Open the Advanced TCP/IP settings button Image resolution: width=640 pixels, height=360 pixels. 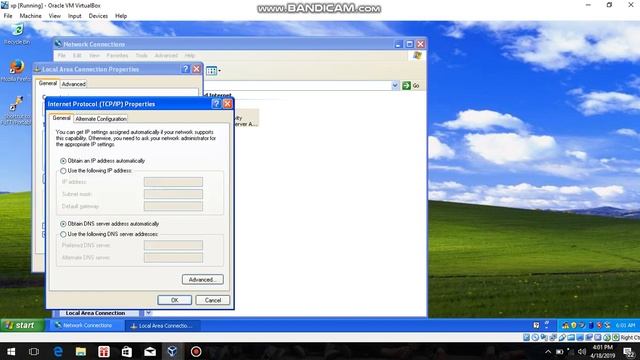coord(202,280)
